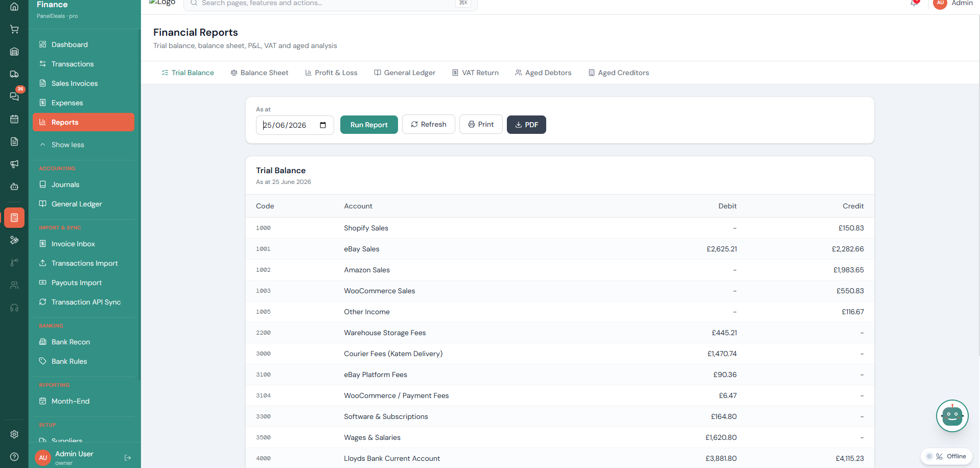The width and height of the screenshot is (980, 468).
Task: Click the Print button
Action: (x=481, y=124)
